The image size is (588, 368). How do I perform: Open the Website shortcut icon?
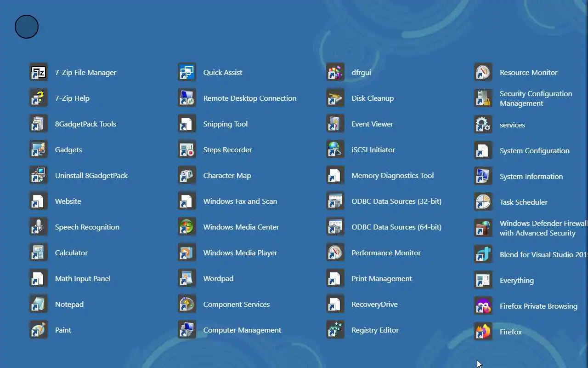(39, 201)
